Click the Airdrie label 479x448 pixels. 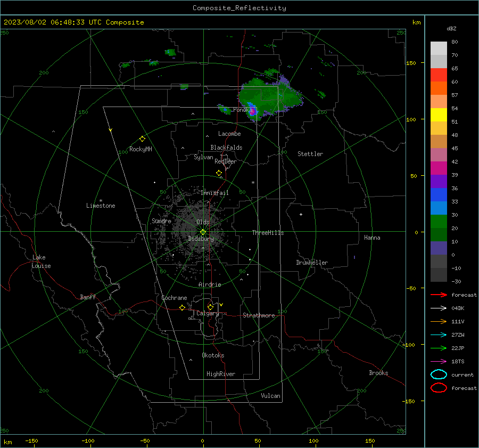coord(210,284)
